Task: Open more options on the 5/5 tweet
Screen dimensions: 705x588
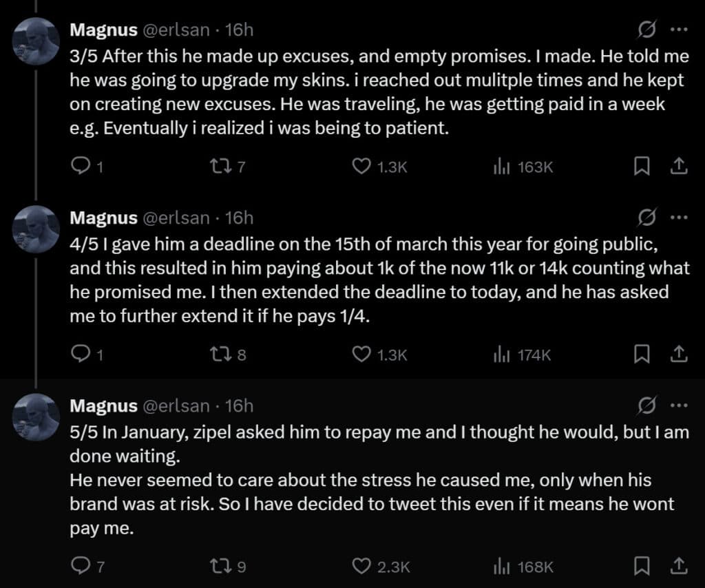Action: [679, 406]
